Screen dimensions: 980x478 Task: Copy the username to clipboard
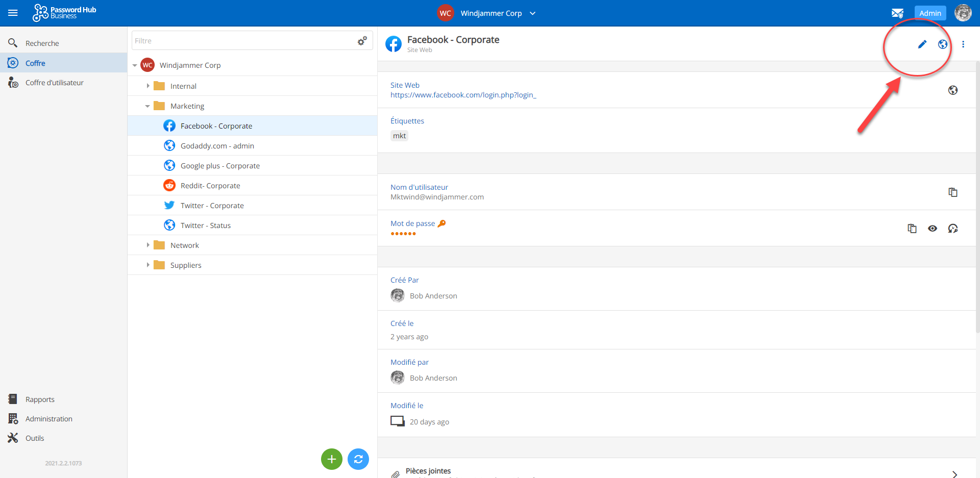[952, 192]
